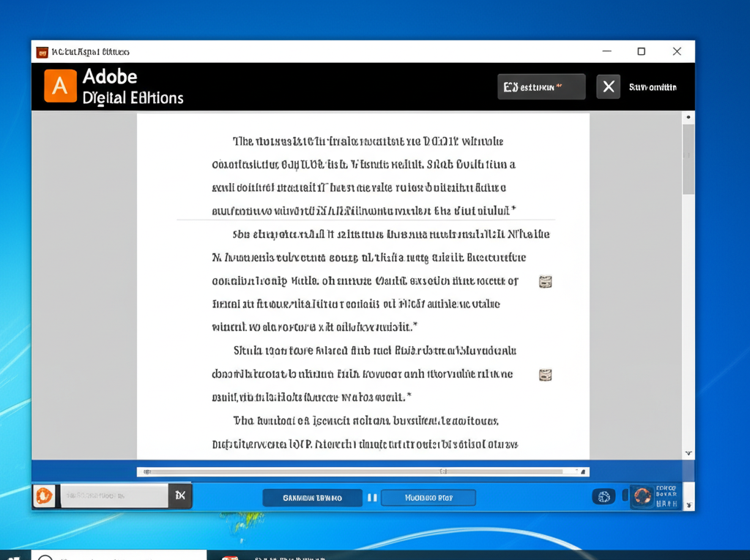This screenshot has height=560, width=750.
Task: Click the clear-search icon next to the search box
Action: pyautogui.click(x=180, y=496)
